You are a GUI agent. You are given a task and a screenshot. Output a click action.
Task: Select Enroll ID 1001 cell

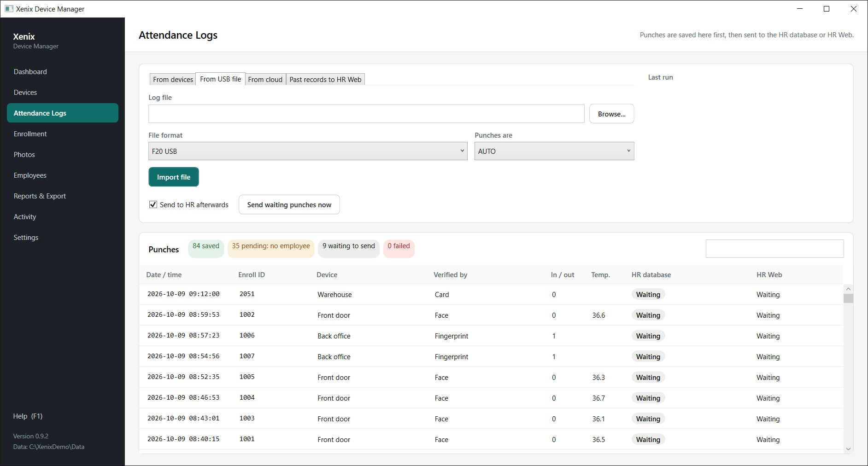click(x=247, y=439)
